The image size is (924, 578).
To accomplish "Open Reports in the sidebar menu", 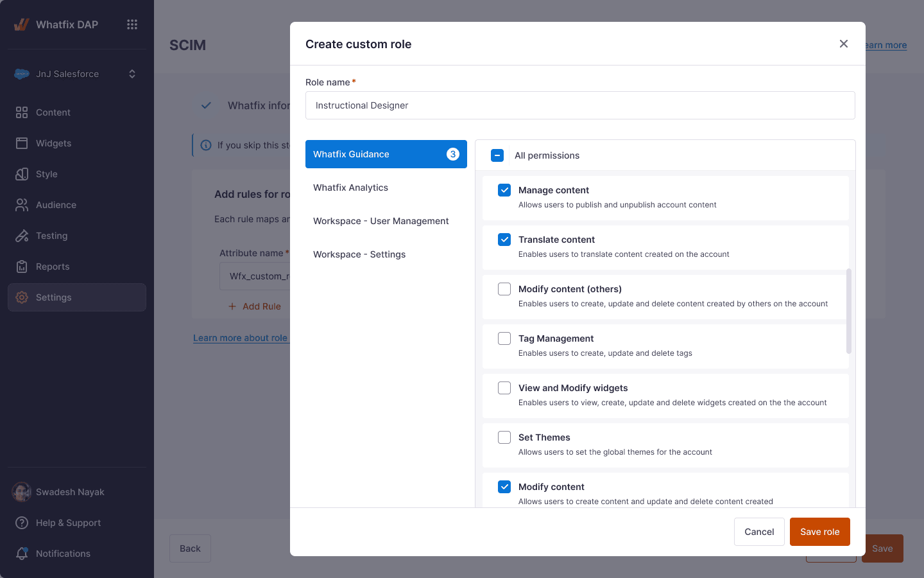I will point(77,267).
